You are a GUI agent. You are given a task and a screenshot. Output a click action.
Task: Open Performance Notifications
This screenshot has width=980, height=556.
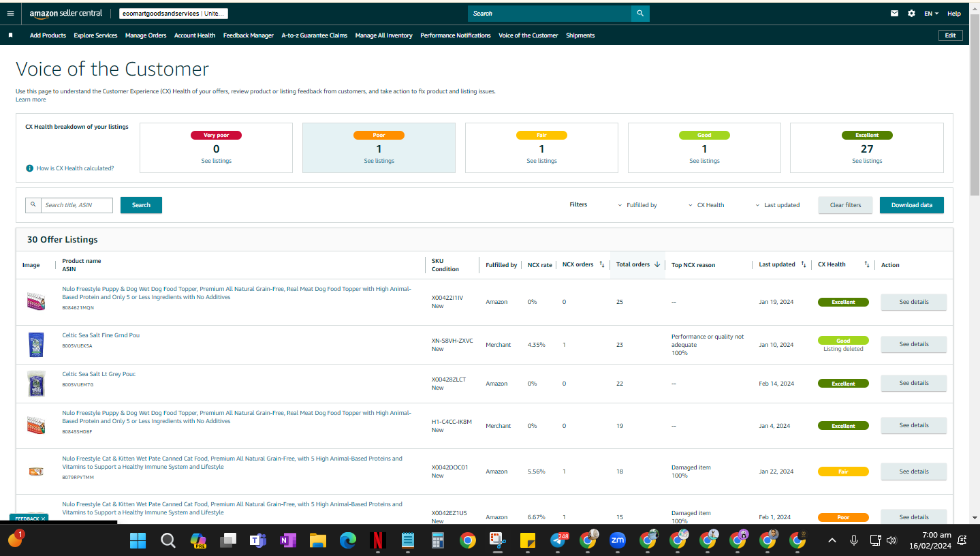[456, 35]
